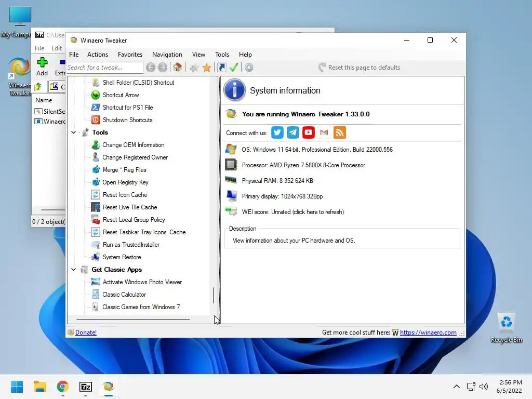Click Add button in 7-Zip window
The width and height of the screenshot is (532, 399).
pos(42,66)
